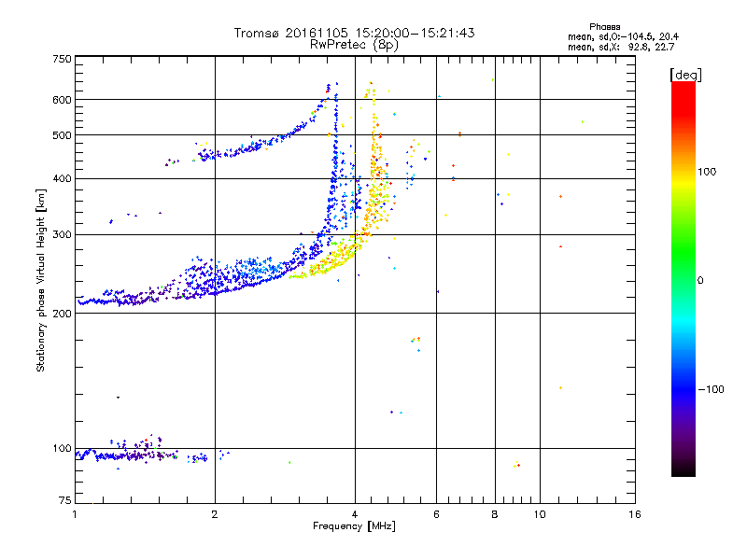Click the x-axis tick label "1"
The width and height of the screenshot is (747, 560).
pyautogui.click(x=75, y=514)
